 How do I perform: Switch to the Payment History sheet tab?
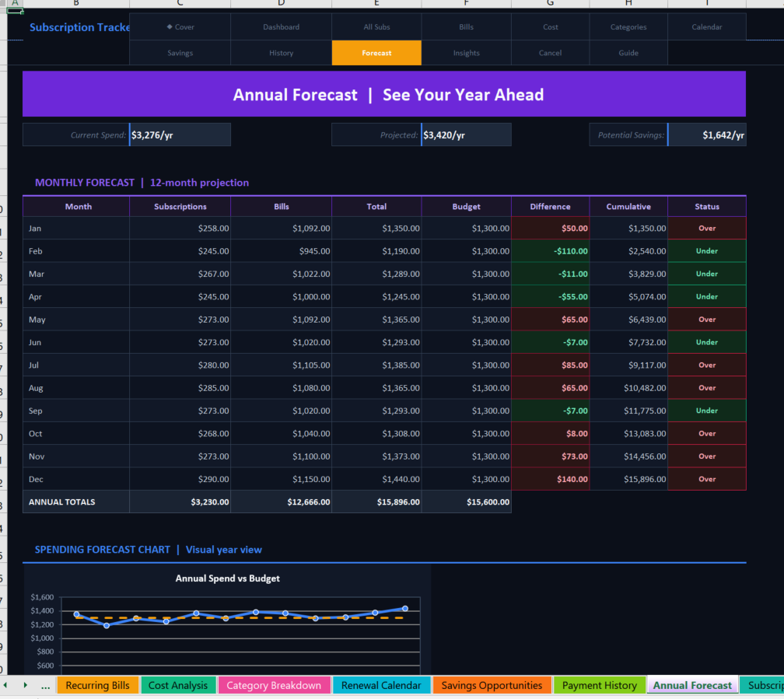tap(599, 685)
